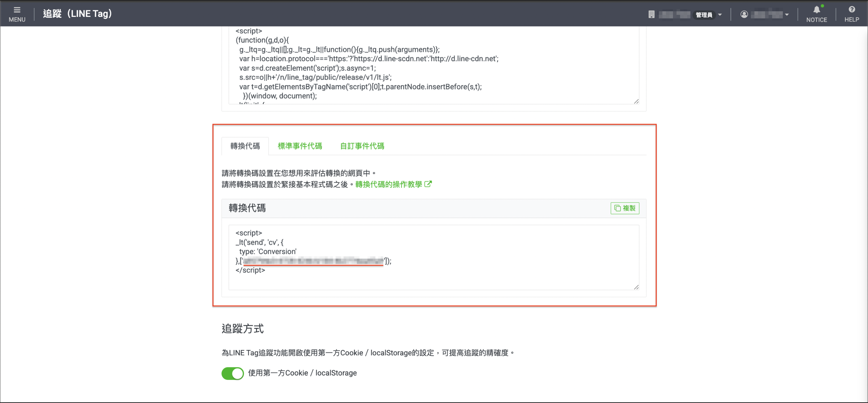Click inside the base script code text area
The width and height of the screenshot is (868, 403).
point(434,66)
